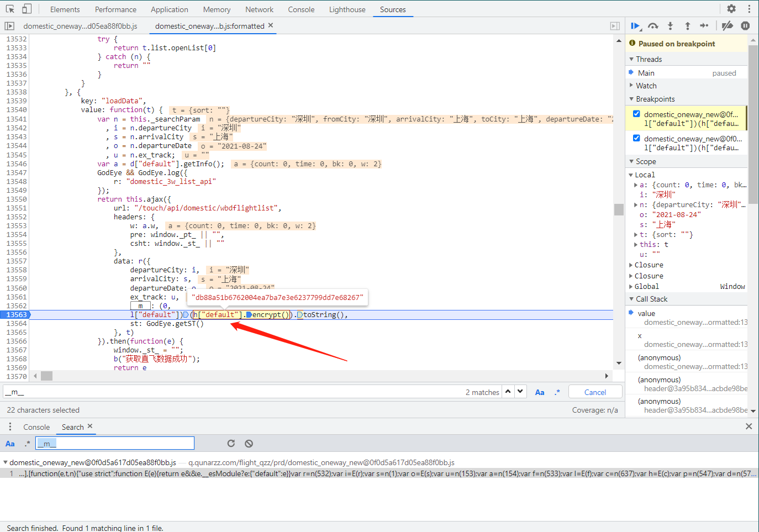Toggle regex in Search drawer

coord(27,444)
